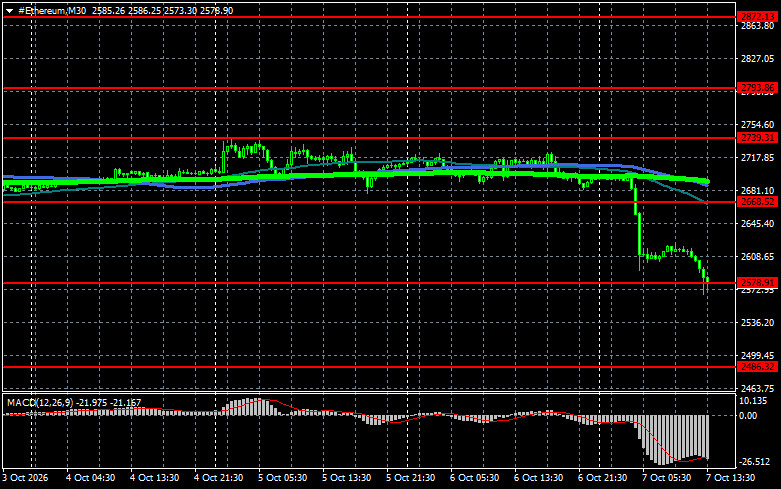
Task: Click the OHLC values 2585.26 2586.25 2573.30 2578.90
Action: [162, 10]
